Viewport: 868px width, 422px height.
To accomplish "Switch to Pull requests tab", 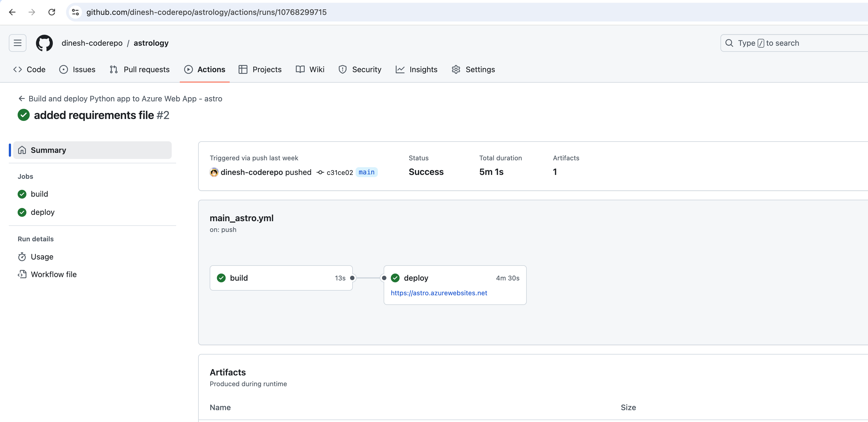I will tap(140, 69).
